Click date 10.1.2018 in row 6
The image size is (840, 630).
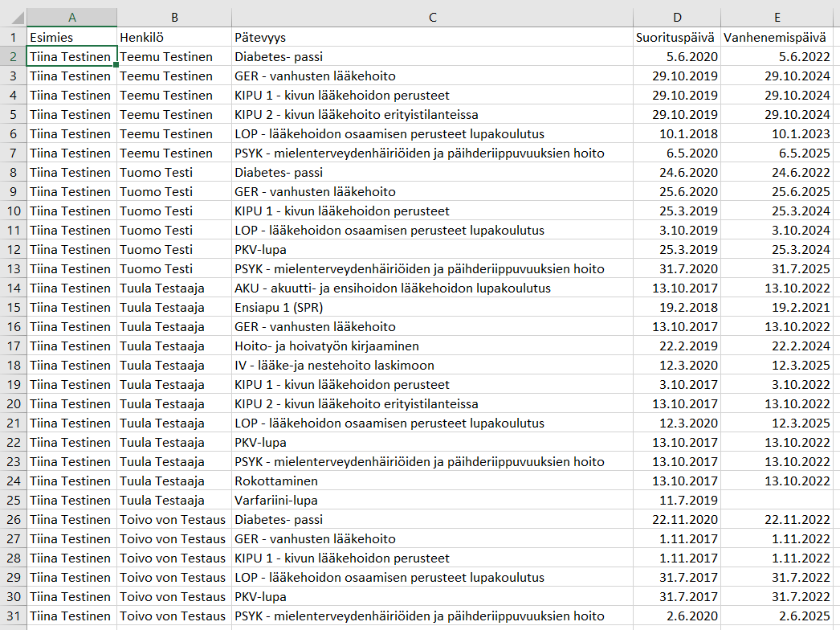[x=677, y=133]
